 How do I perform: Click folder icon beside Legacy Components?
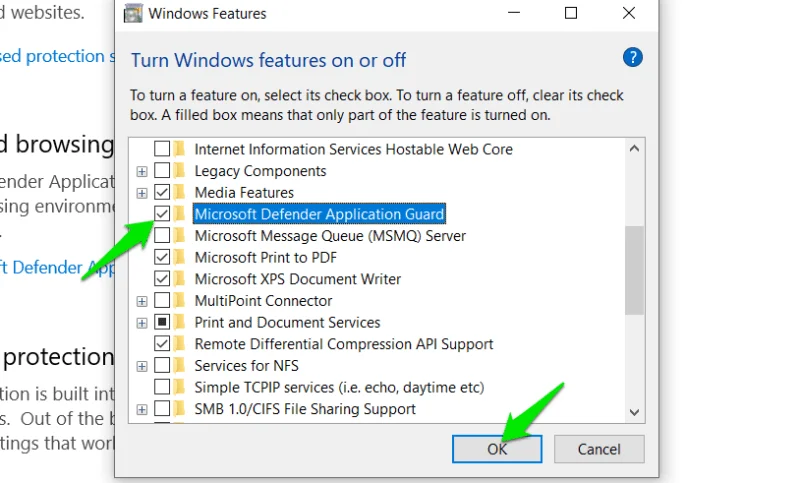[179, 170]
